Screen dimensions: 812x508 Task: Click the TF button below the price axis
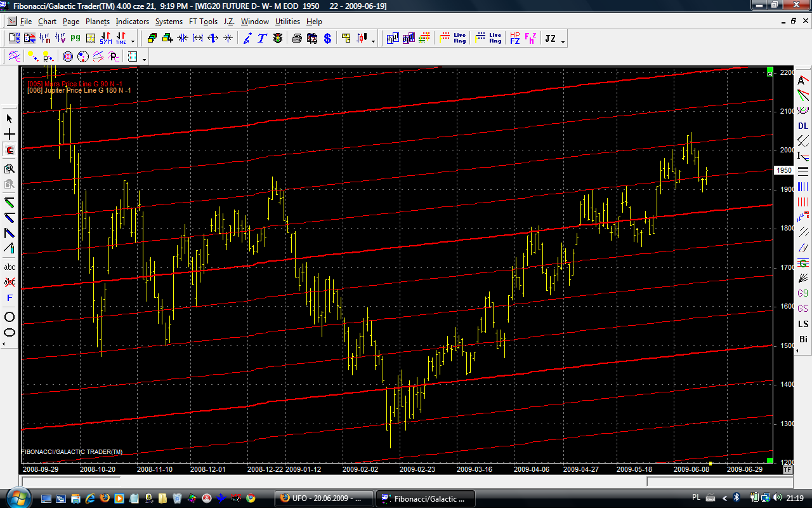coord(787,470)
